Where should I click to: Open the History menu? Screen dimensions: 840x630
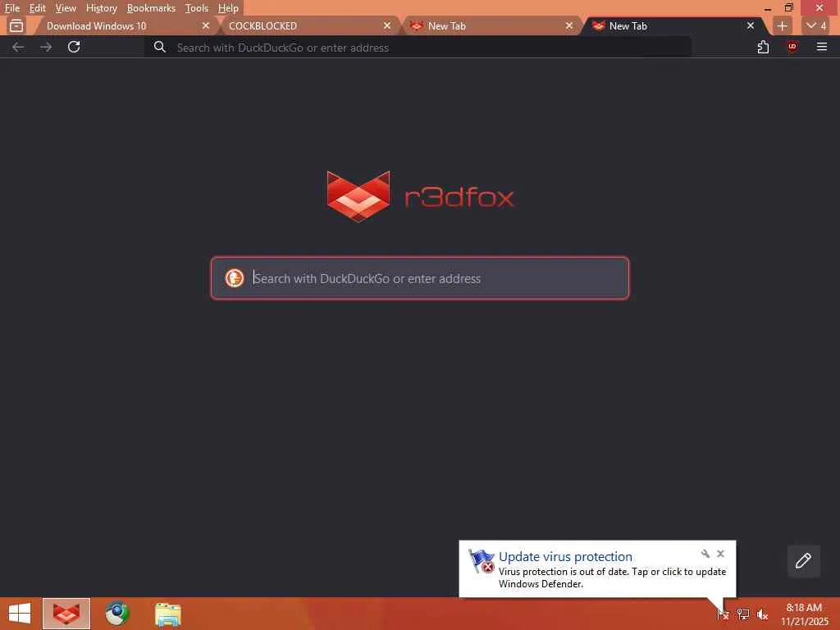pos(101,8)
